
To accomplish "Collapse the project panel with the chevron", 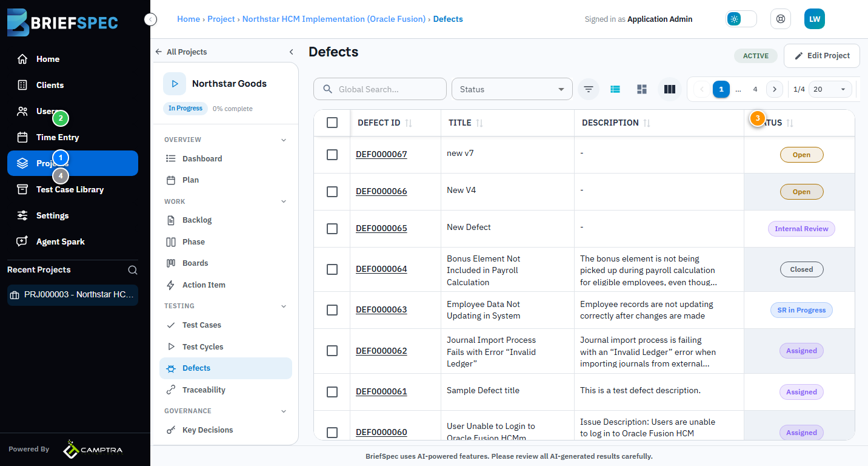I will point(291,52).
